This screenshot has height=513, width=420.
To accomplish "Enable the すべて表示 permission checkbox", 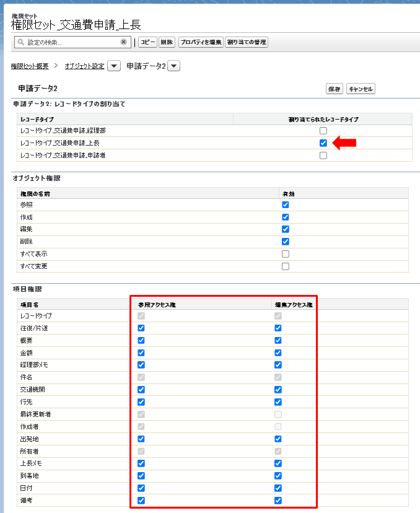I will coord(285,254).
